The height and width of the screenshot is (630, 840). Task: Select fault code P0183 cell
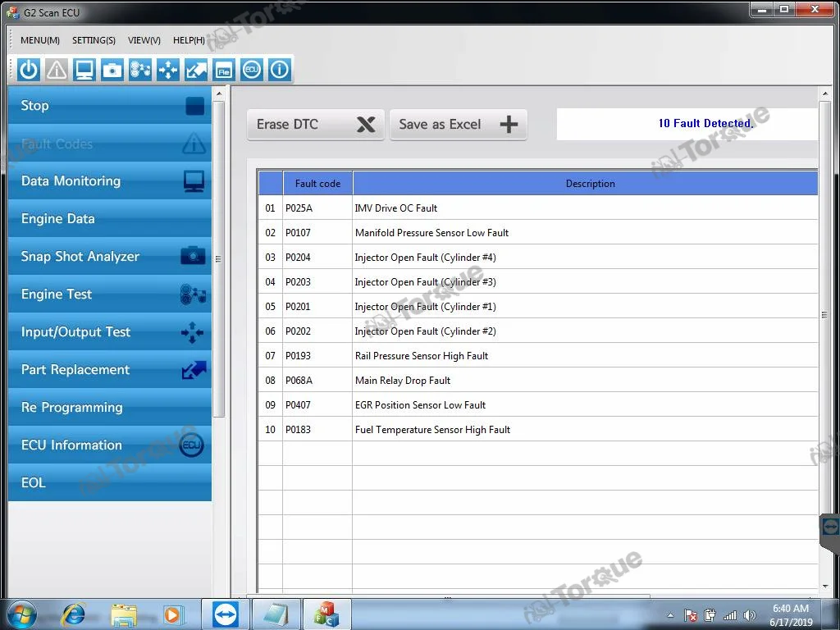tap(317, 430)
